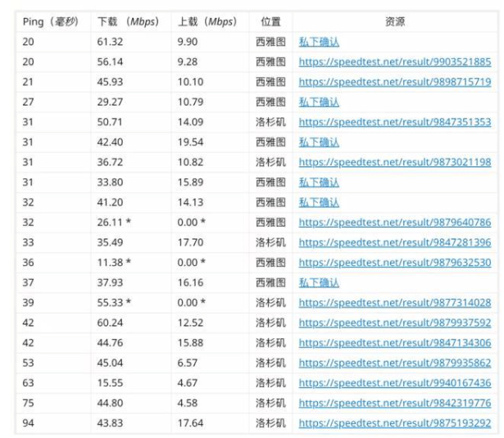Screen dimensions: 504x438
Task: Select the download value 60.24
Action: point(110,323)
